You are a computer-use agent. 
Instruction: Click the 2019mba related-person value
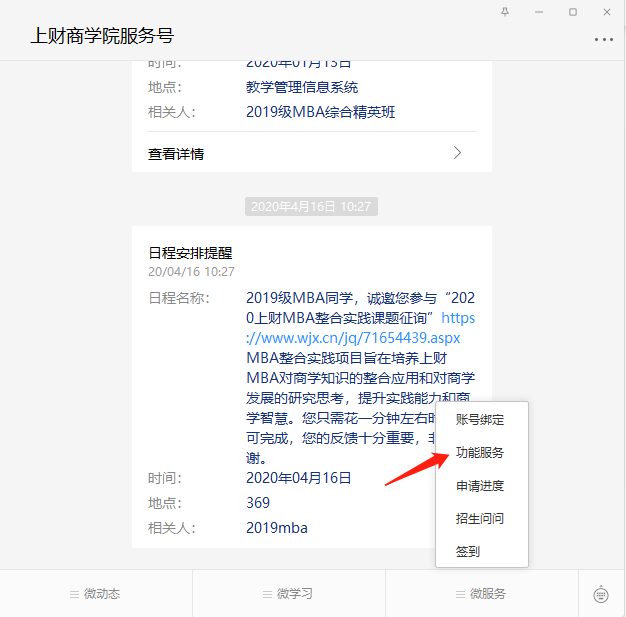[x=277, y=528]
